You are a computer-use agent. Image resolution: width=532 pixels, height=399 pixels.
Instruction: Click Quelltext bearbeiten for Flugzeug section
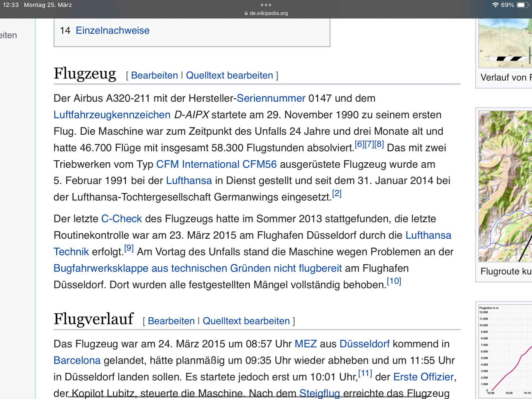coord(229,75)
